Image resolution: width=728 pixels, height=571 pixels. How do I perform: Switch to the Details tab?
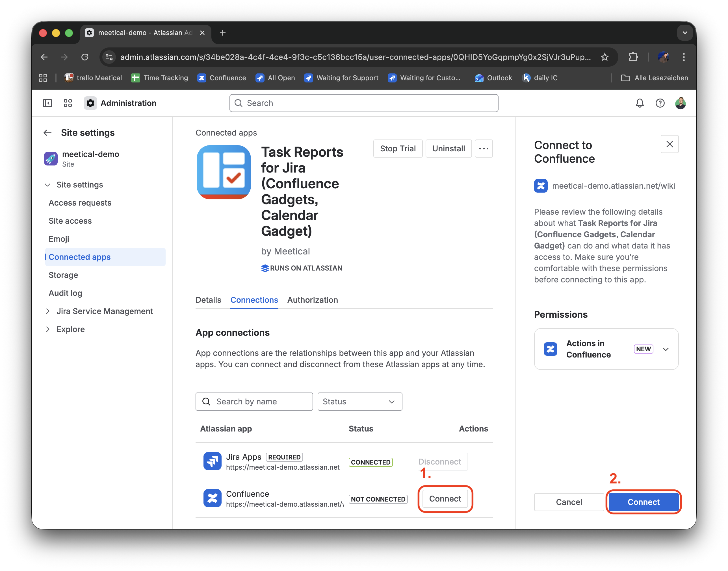tap(208, 300)
